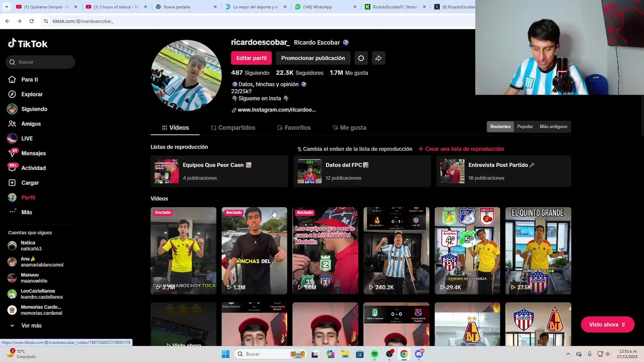
Task: Switch to the Videos tab
Action: point(175,128)
